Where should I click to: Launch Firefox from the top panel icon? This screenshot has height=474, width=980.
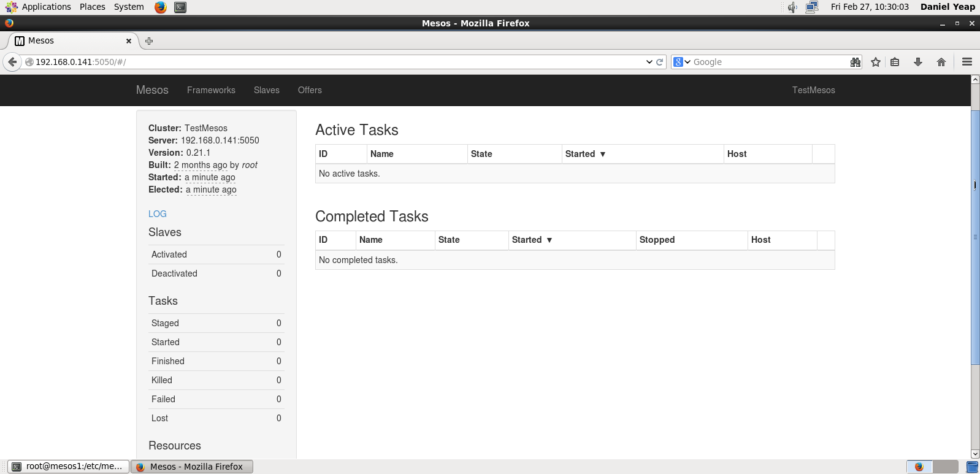[161, 7]
